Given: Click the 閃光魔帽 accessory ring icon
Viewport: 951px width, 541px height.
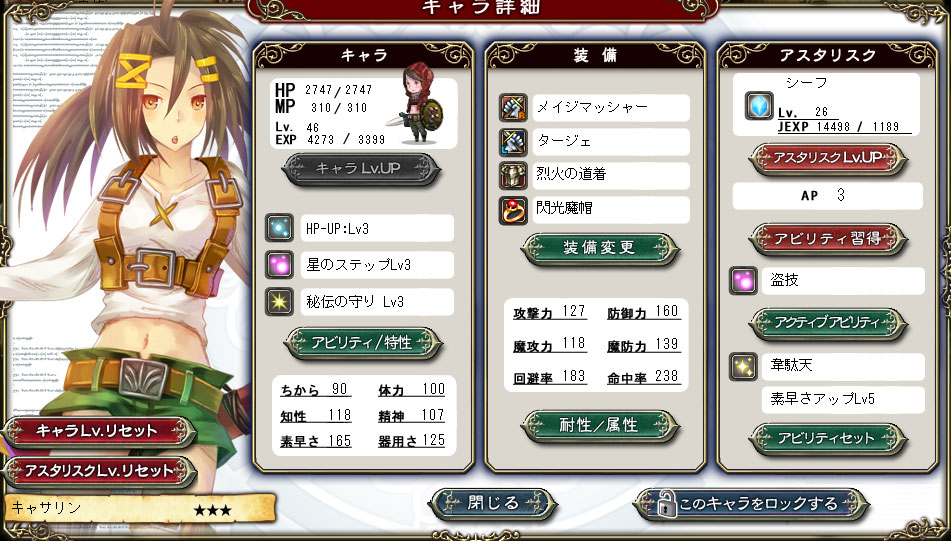Looking at the screenshot, I should click(513, 210).
